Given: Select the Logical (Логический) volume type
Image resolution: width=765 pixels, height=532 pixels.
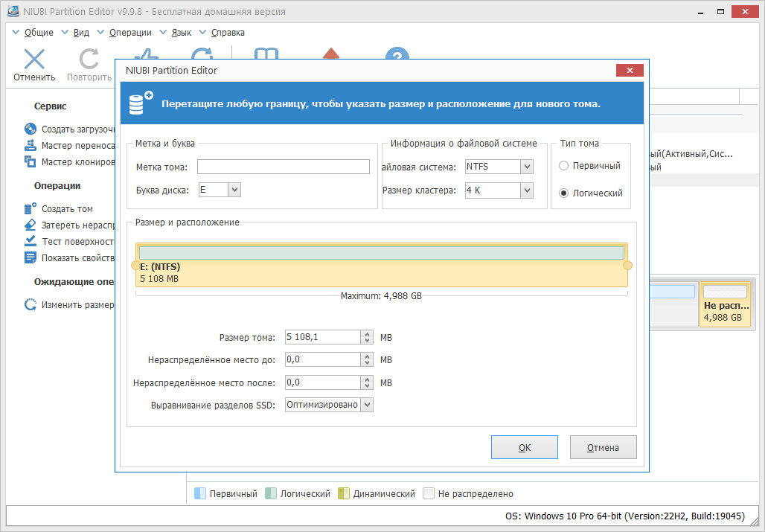Looking at the screenshot, I should [563, 193].
